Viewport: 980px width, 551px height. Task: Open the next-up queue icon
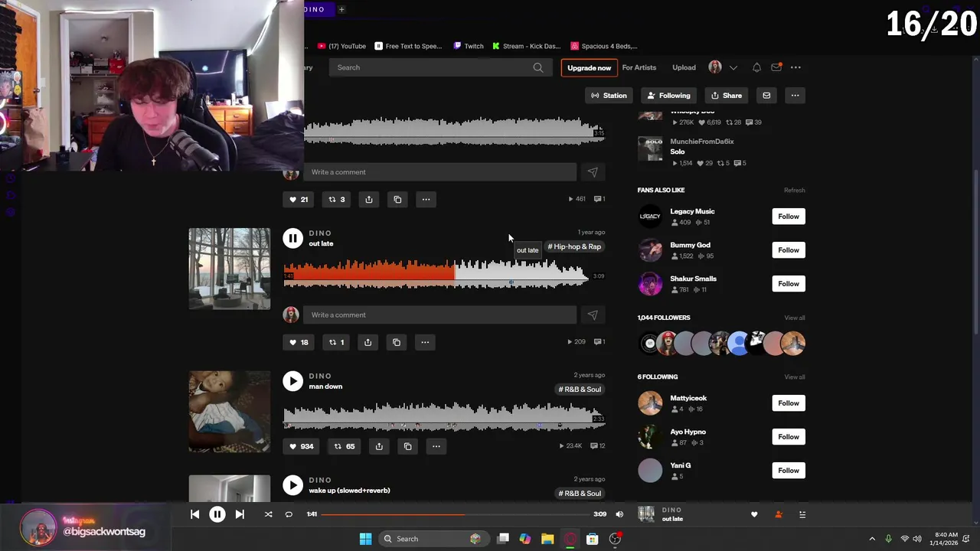[802, 514]
